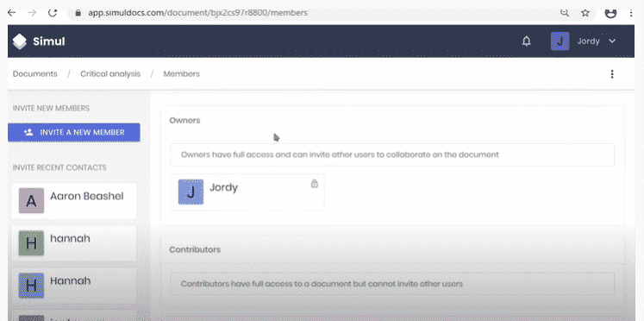Click Jordy's avatar in the header

tap(560, 41)
